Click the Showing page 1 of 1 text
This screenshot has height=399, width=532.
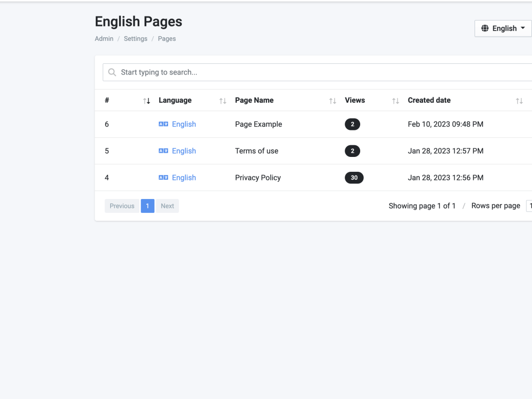pos(422,206)
